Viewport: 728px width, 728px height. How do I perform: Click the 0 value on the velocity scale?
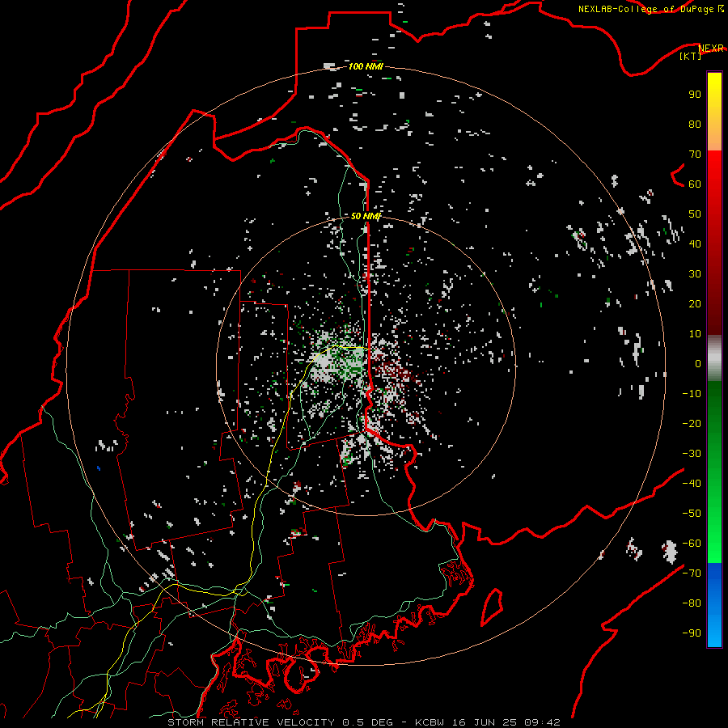tap(698, 364)
